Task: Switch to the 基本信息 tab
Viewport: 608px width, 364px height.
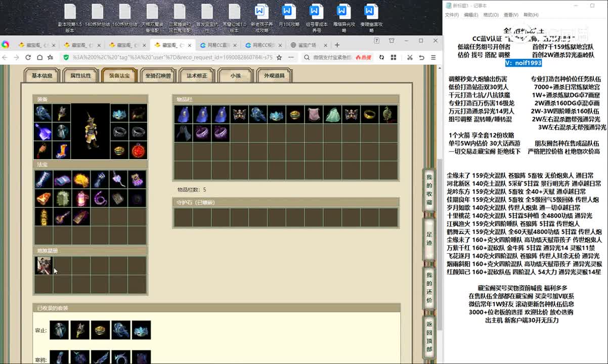Action: 42,76
